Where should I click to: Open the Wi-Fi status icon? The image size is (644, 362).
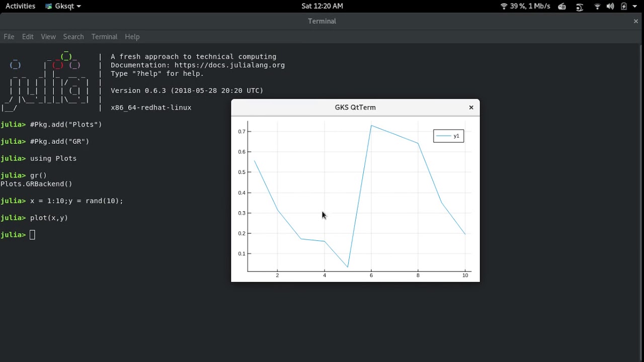click(x=598, y=7)
